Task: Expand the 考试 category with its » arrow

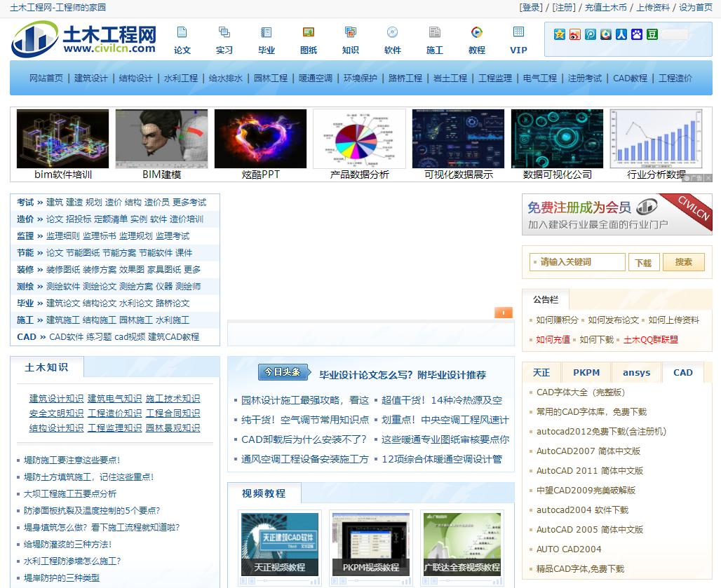Action: [x=39, y=203]
